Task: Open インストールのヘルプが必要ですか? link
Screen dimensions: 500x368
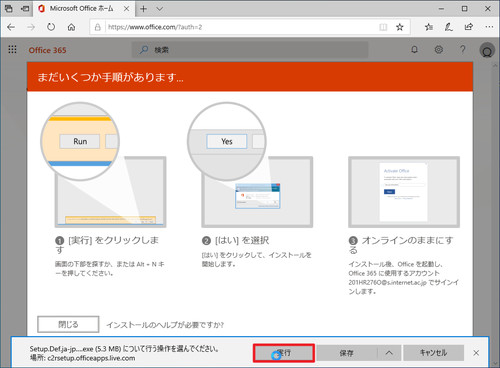Action: click(x=165, y=325)
